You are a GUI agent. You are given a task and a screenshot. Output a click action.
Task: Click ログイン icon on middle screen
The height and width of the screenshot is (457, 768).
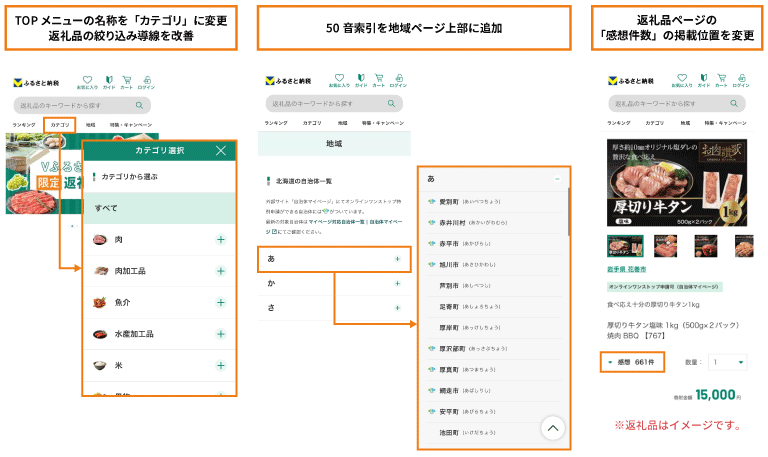(399, 80)
